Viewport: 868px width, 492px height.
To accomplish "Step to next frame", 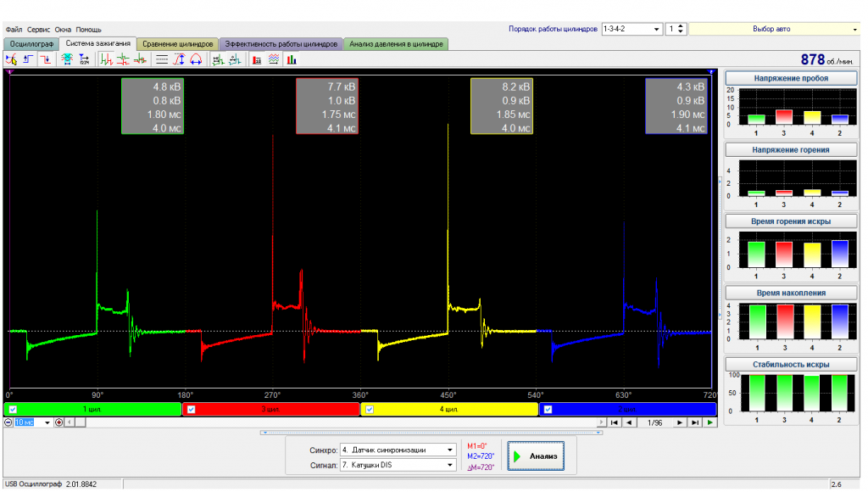I will coord(680,422).
